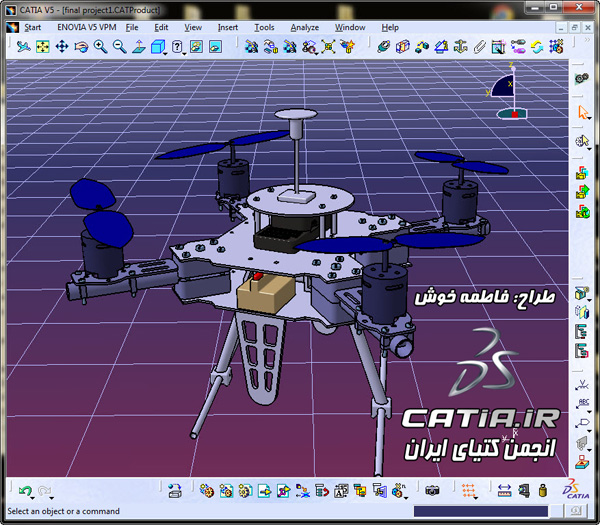600x525 pixels.
Task: Toggle the Hide/Show tool
Action: tap(196, 46)
